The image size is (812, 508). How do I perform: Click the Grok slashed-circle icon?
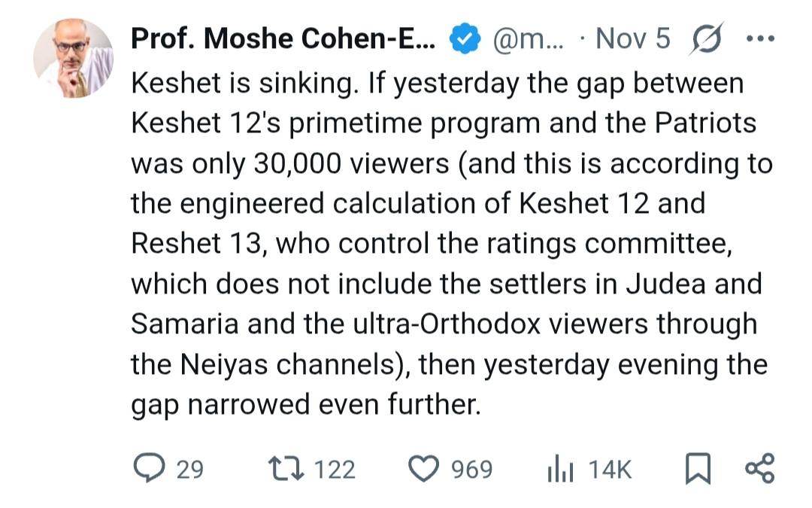(x=705, y=39)
